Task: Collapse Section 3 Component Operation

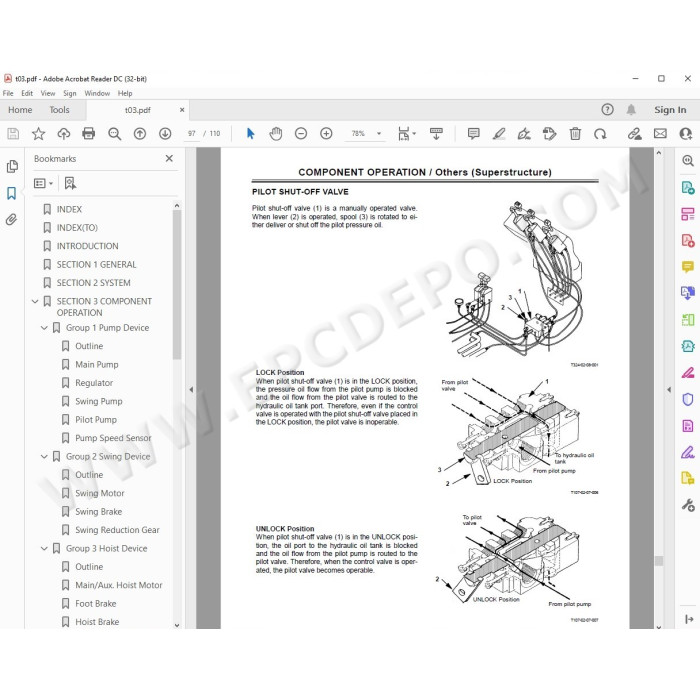Action: (x=35, y=301)
